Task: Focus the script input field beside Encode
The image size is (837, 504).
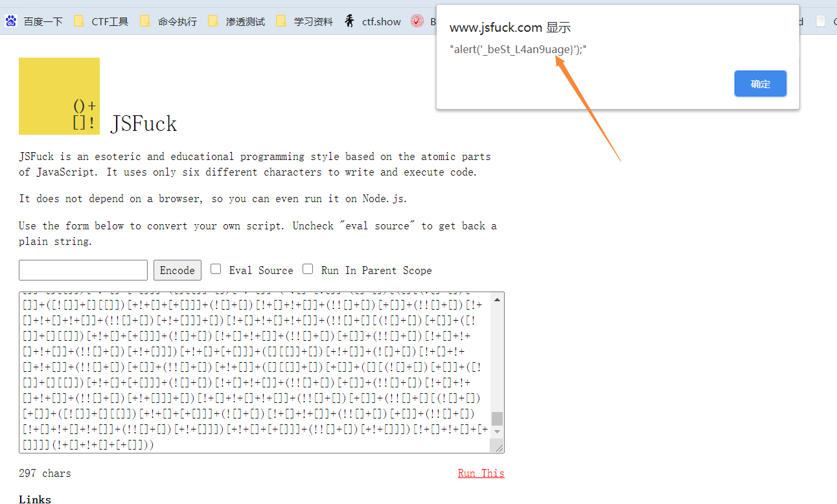Action: 83,270
